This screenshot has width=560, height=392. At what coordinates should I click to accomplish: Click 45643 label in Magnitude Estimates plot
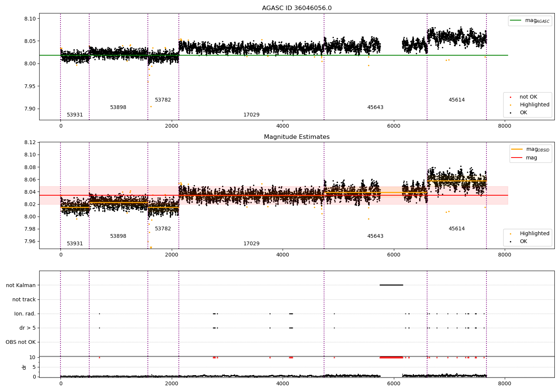click(376, 236)
